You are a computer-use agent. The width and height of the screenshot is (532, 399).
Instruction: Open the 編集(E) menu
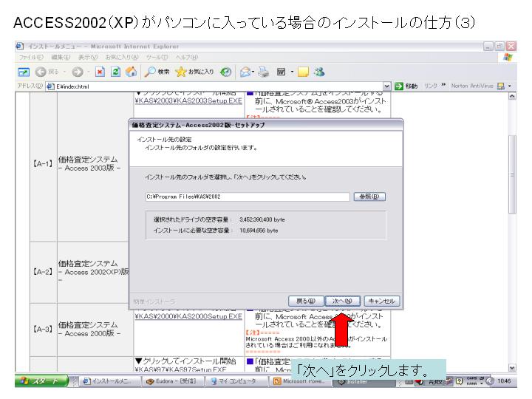[x=61, y=58]
